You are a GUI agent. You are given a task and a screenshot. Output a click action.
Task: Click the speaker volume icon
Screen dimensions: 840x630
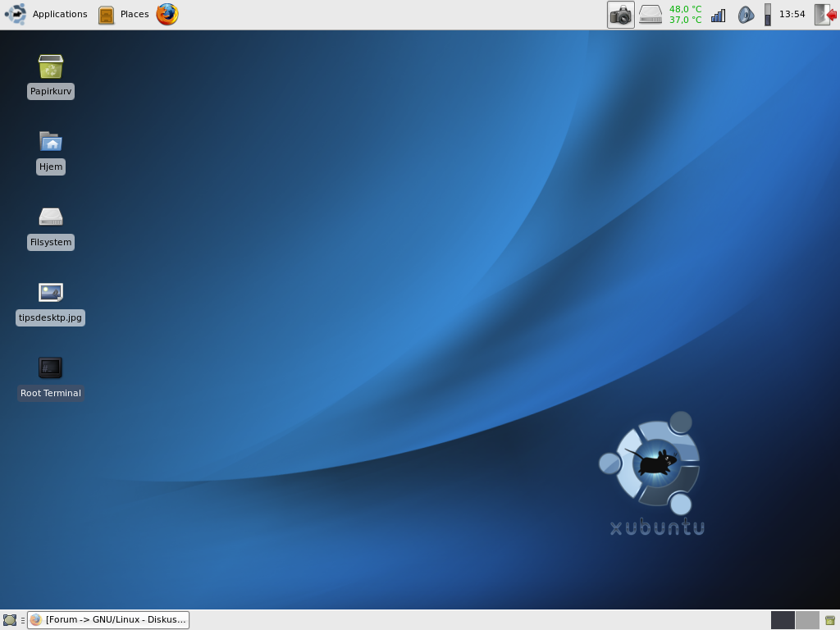point(746,15)
